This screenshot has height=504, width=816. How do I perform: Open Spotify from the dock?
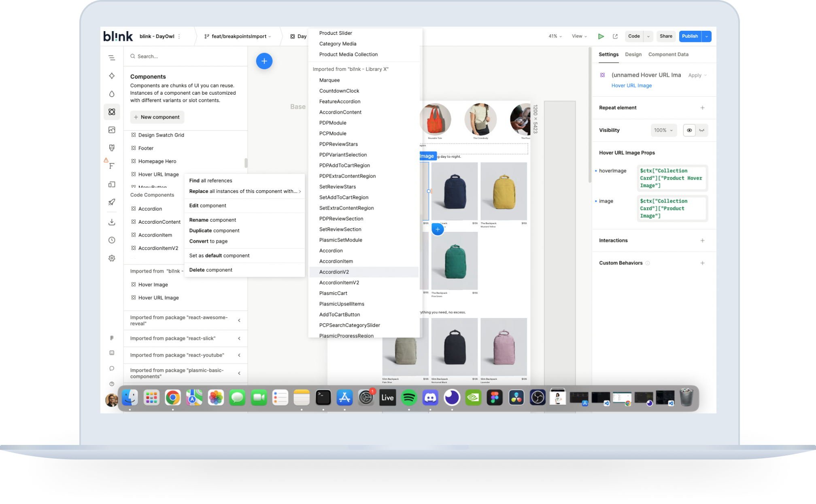[x=409, y=398]
